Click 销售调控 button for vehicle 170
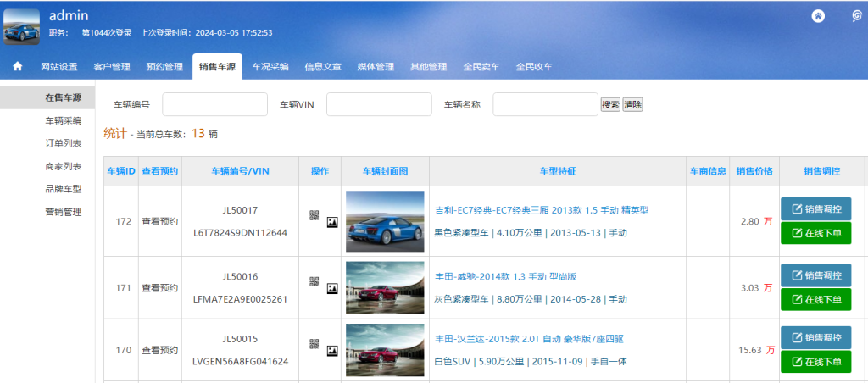868x383 pixels. (816, 337)
